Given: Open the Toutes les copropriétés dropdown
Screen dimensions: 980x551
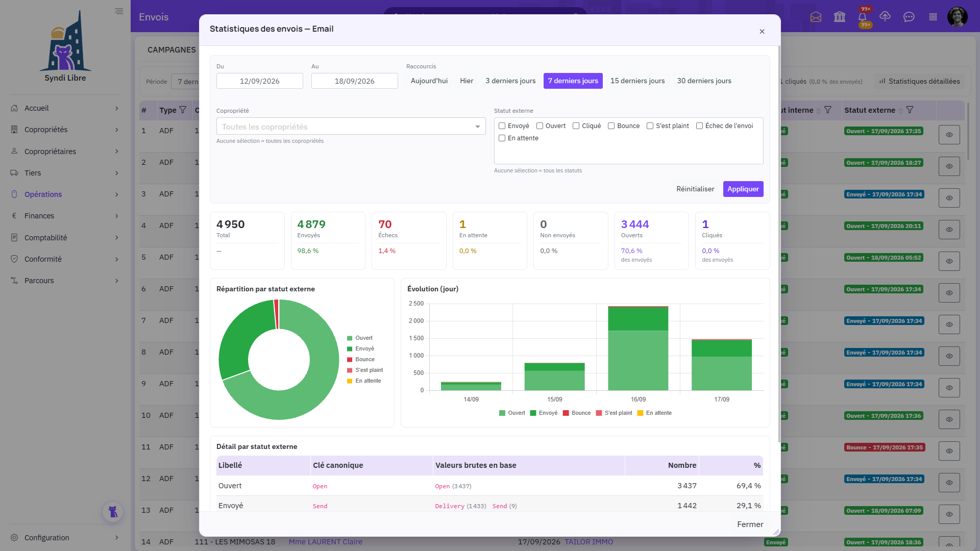Looking at the screenshot, I should [x=351, y=127].
